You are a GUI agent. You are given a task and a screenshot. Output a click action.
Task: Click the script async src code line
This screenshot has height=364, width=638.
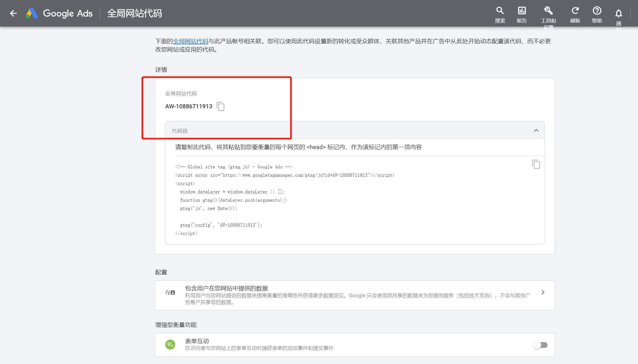pos(285,175)
